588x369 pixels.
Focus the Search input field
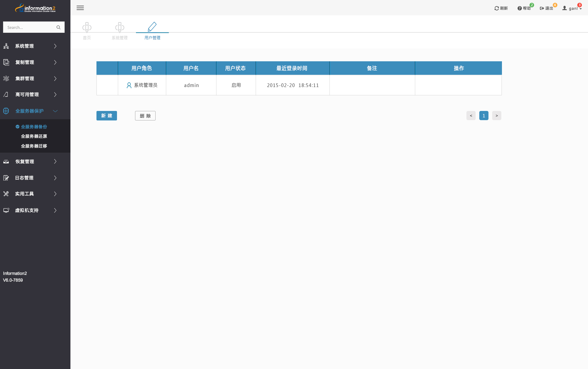click(29, 27)
